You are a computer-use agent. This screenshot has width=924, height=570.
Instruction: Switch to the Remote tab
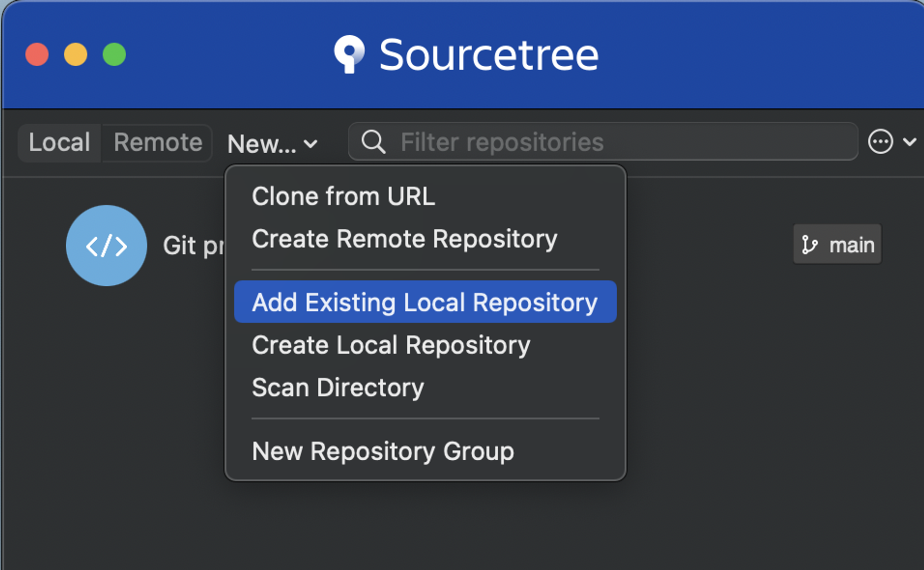point(157,143)
